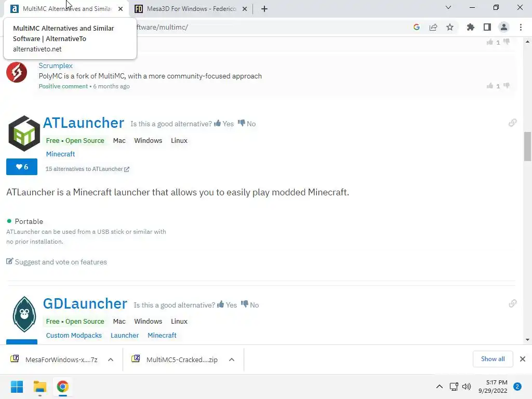Open the Extensions puzzle icon
The image size is (532, 399).
click(470, 27)
